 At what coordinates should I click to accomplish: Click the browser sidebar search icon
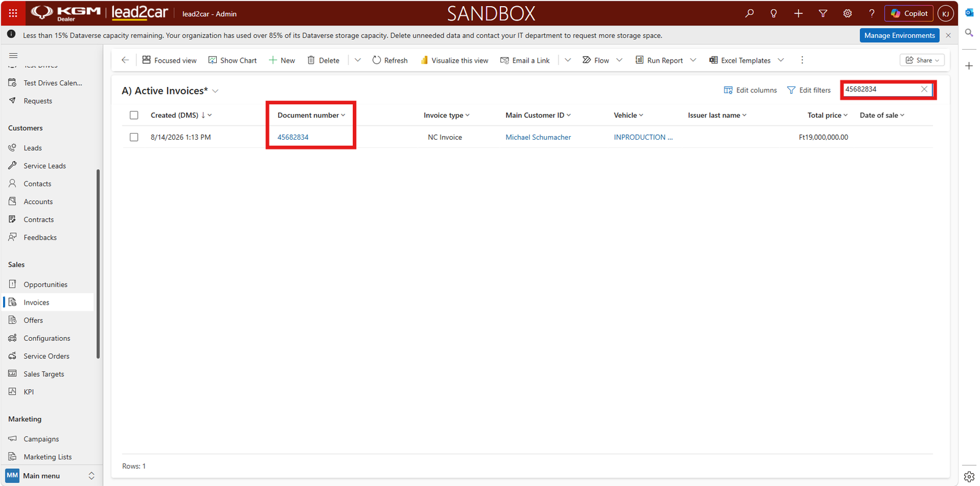click(x=969, y=33)
